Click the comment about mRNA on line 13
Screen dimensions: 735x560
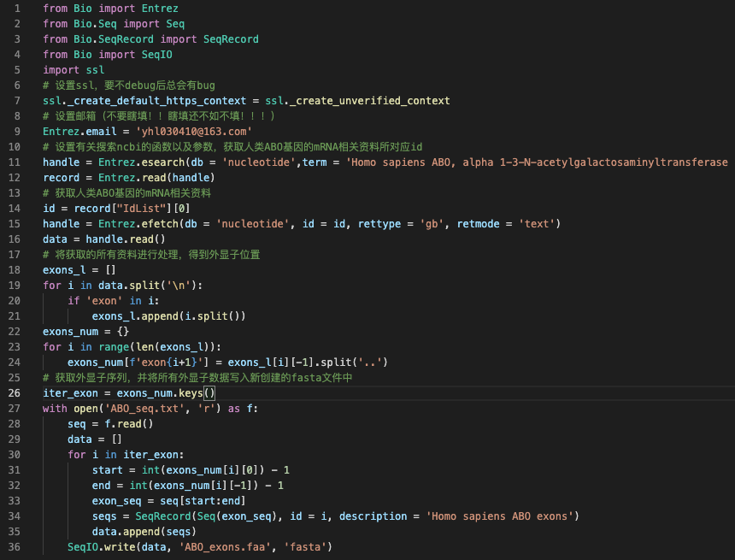126,193
